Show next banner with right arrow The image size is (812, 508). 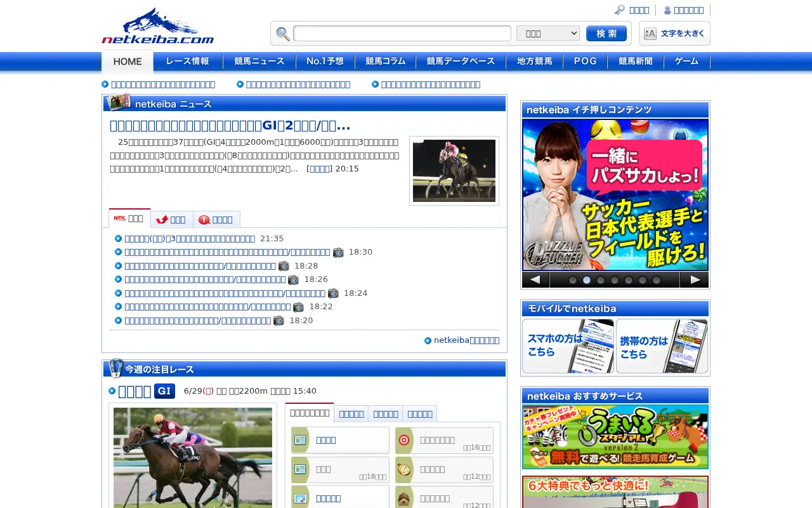[695, 280]
